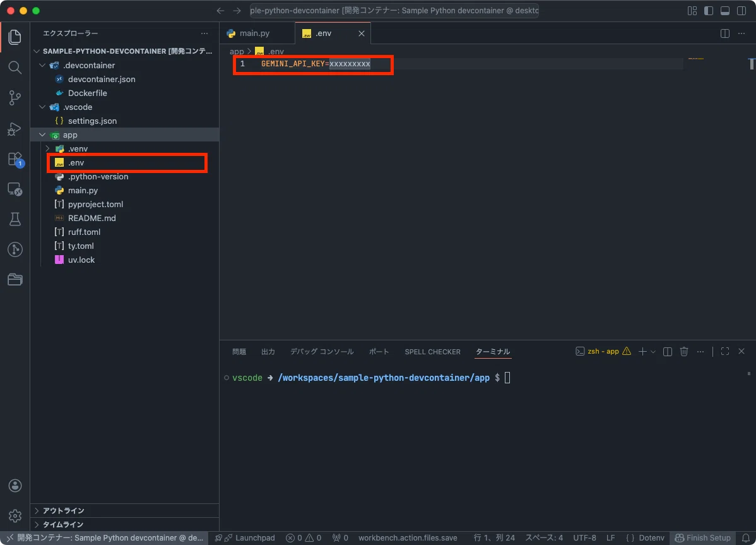This screenshot has width=756, height=545.
Task: Switch to the デバッグ コンソール tab
Action: click(322, 352)
